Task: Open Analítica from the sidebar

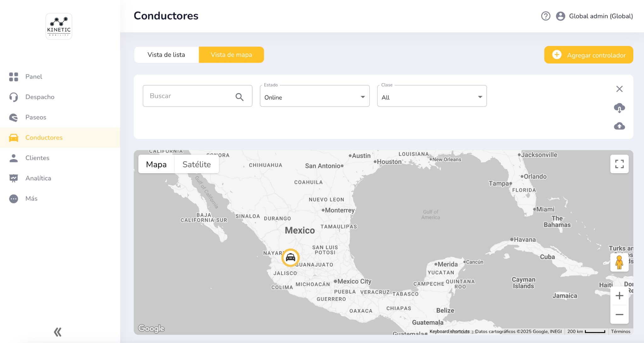Action: [x=38, y=178]
